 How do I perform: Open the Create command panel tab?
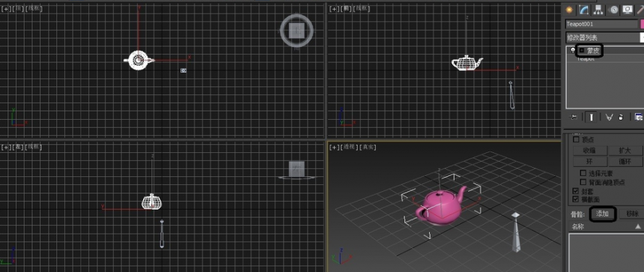coord(570,10)
